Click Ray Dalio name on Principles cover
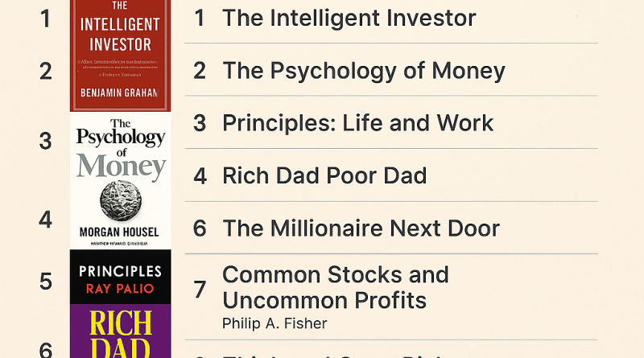 tap(120, 288)
